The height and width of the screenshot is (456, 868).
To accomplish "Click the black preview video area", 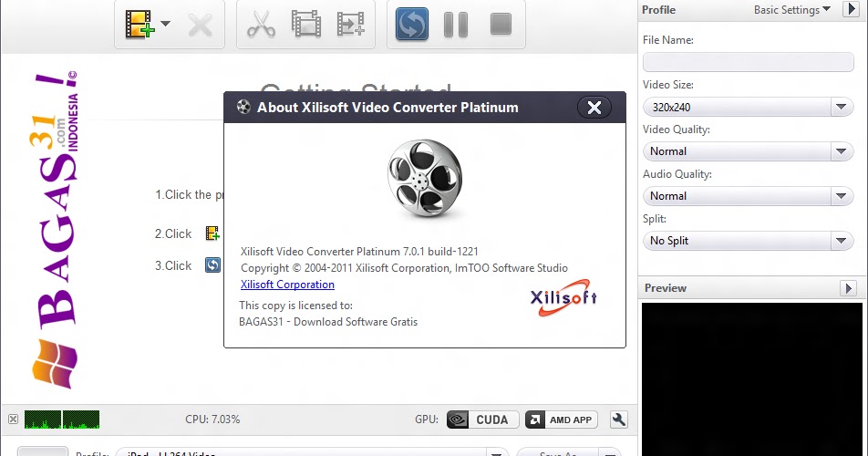I will click(751, 379).
